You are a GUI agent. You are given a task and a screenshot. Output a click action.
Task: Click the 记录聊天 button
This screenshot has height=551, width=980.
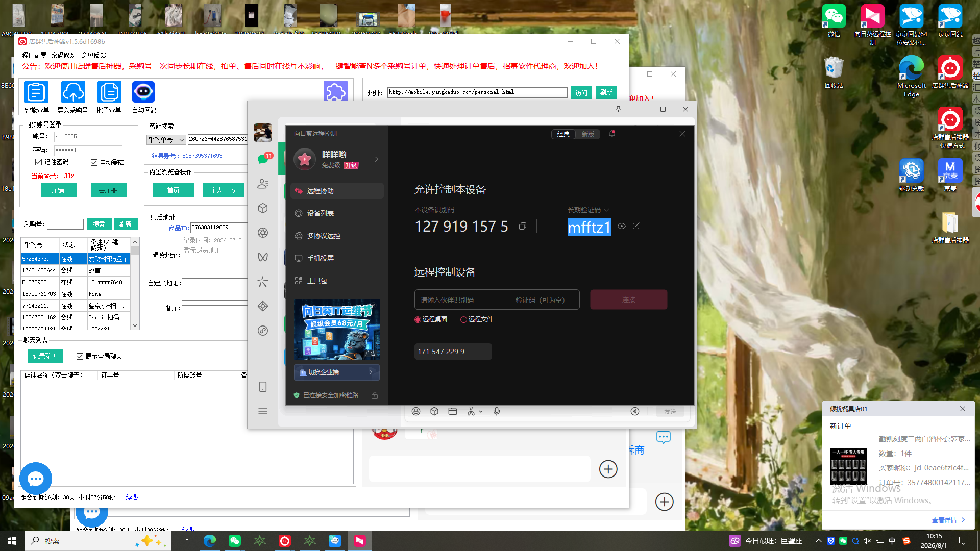click(45, 356)
